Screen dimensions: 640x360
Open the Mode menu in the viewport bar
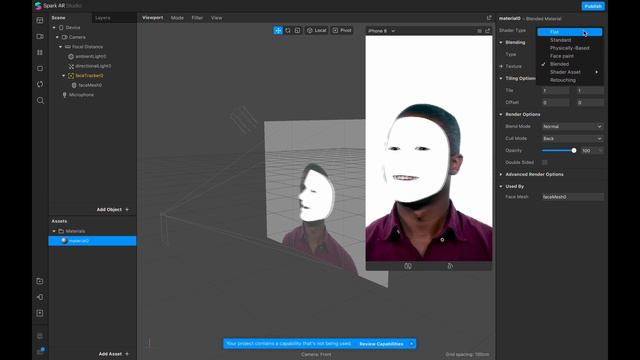pyautogui.click(x=177, y=18)
